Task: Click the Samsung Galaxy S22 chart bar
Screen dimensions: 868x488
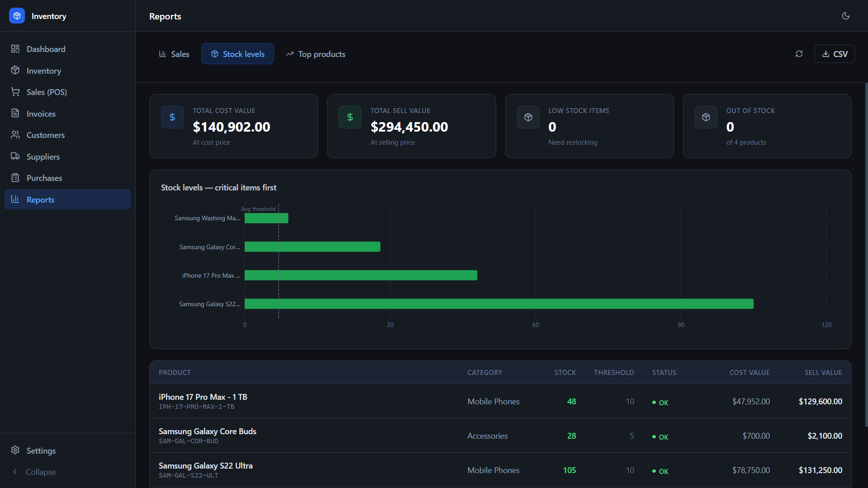Action: [x=499, y=304]
